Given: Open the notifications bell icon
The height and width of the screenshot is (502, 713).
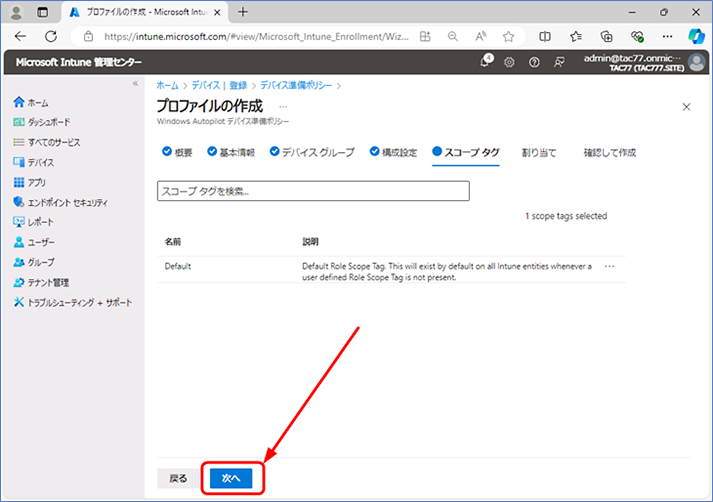Looking at the screenshot, I should coord(486,61).
